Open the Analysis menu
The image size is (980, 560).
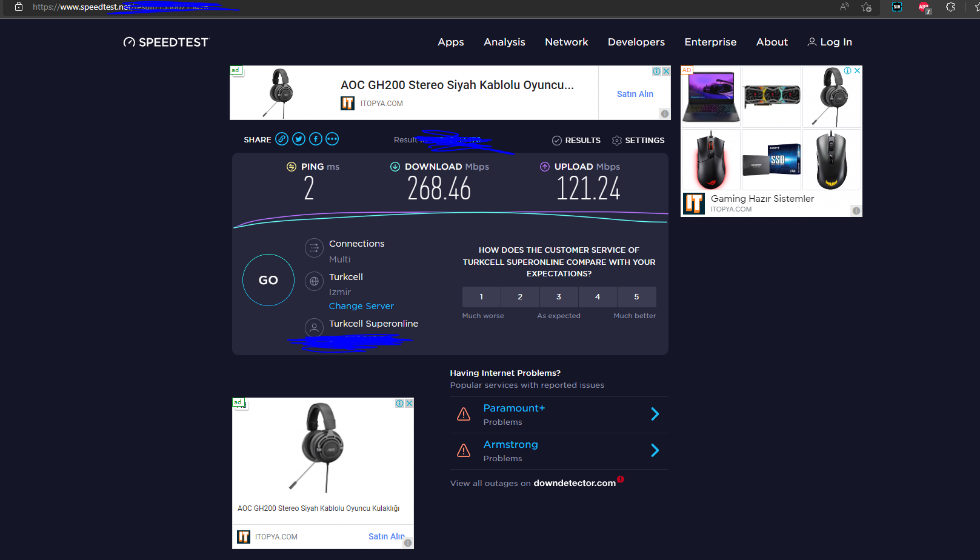click(504, 42)
